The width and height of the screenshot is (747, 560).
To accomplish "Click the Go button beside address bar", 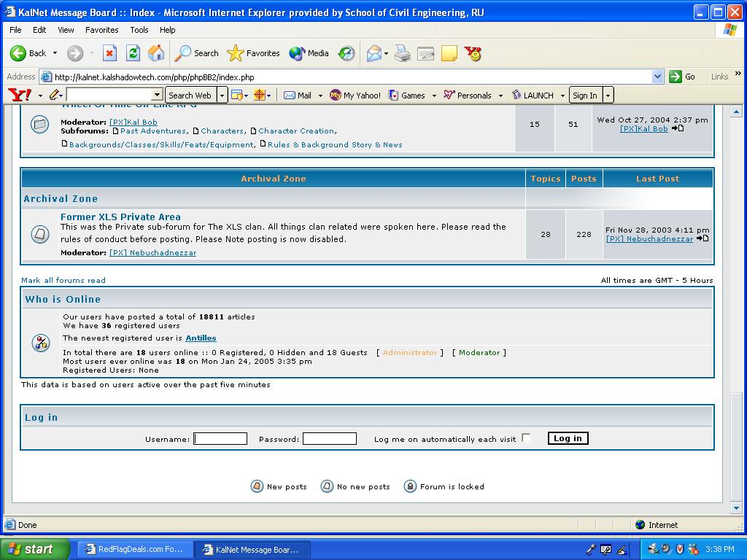I will point(682,77).
